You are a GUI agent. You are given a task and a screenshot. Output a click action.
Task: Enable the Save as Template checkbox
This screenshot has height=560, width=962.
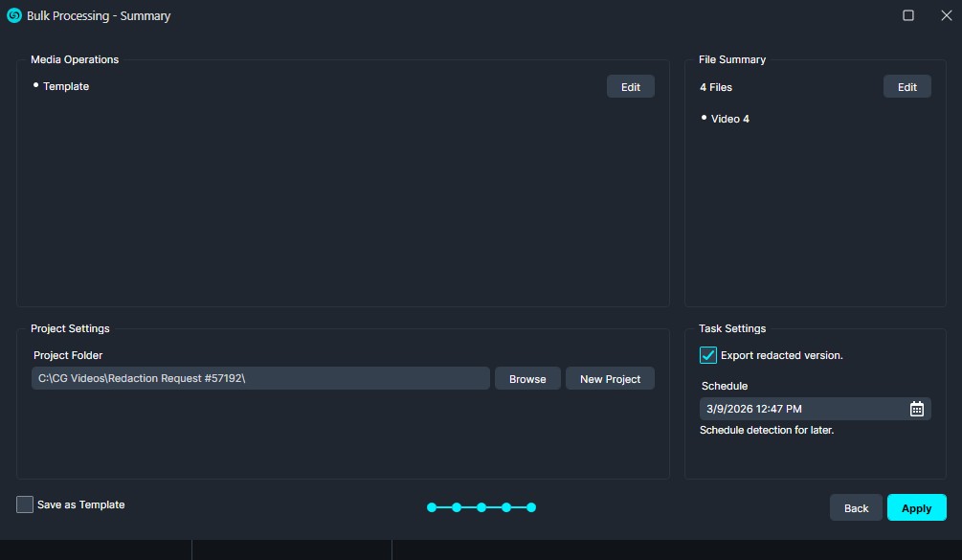click(x=25, y=504)
